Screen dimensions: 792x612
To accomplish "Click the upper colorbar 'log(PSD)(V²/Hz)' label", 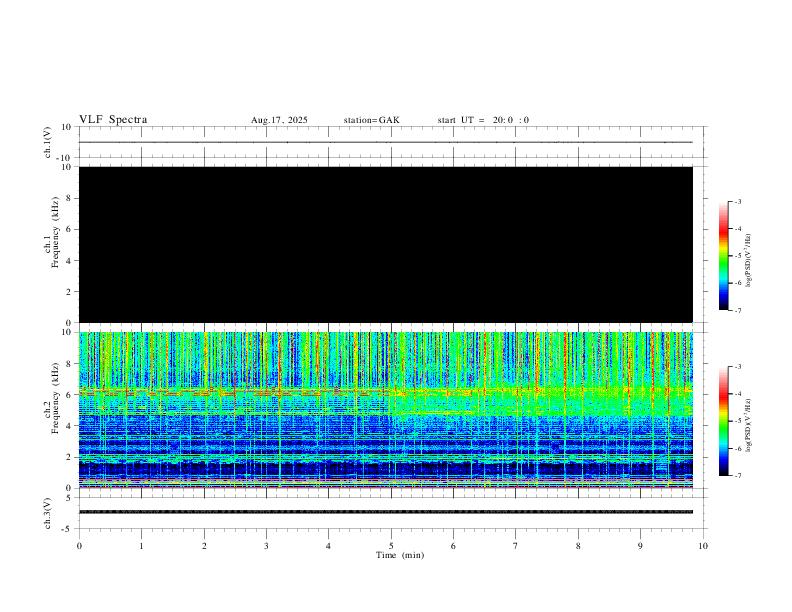I will pyautogui.click(x=749, y=261).
